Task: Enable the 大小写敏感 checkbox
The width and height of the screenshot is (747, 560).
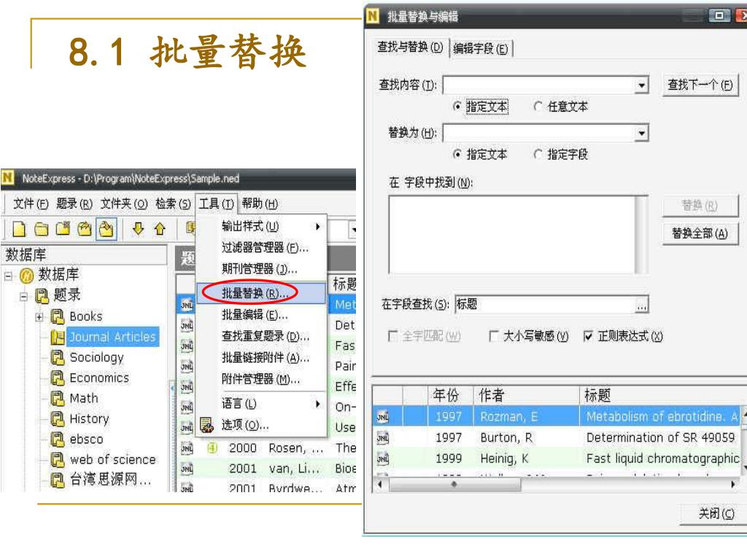Action: click(x=494, y=336)
